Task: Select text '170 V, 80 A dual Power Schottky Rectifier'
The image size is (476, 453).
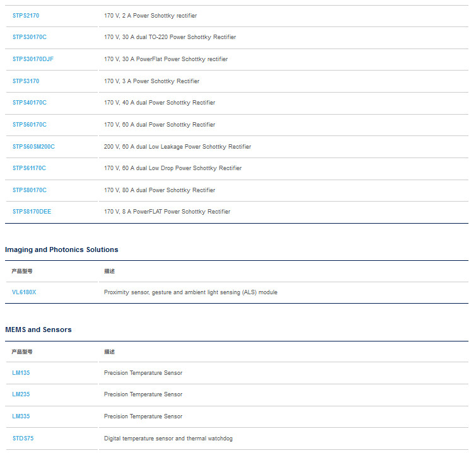Action: click(160, 190)
